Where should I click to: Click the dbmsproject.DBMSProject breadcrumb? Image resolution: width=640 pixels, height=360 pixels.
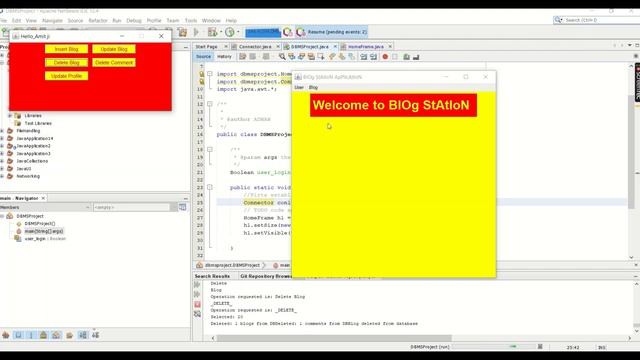pos(232,265)
